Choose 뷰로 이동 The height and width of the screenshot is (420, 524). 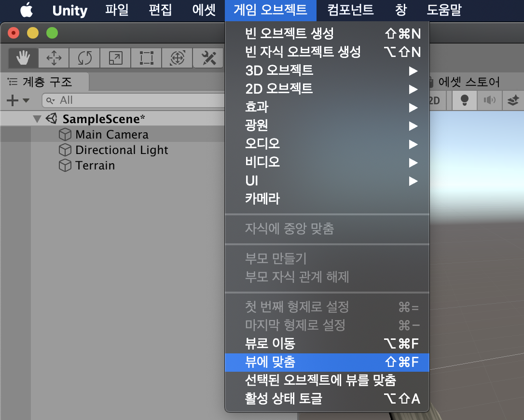327,343
